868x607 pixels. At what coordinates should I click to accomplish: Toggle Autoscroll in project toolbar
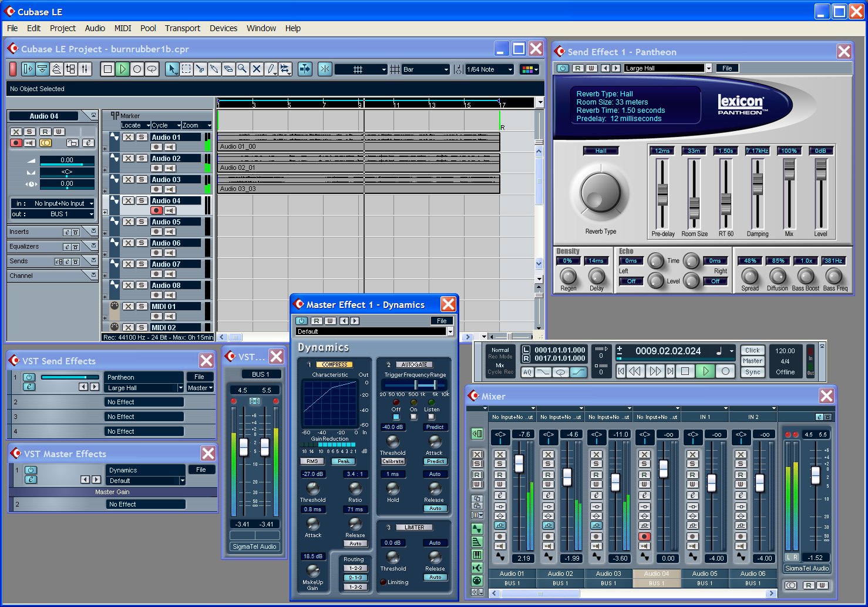(x=305, y=69)
